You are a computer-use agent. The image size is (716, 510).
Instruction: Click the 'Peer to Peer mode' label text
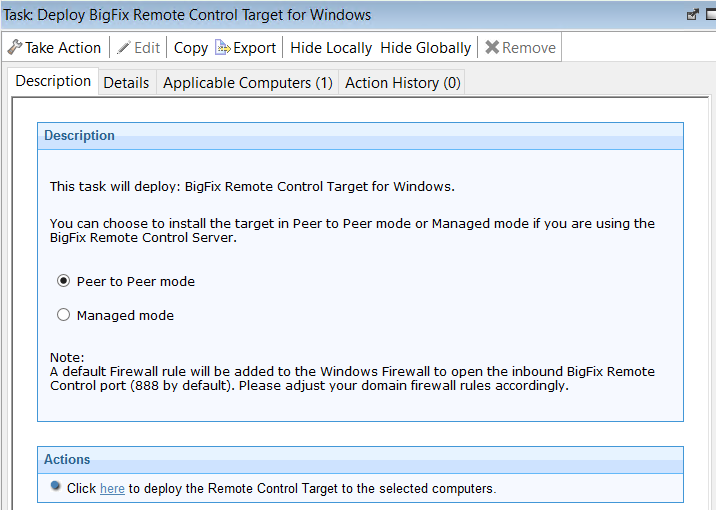136,281
